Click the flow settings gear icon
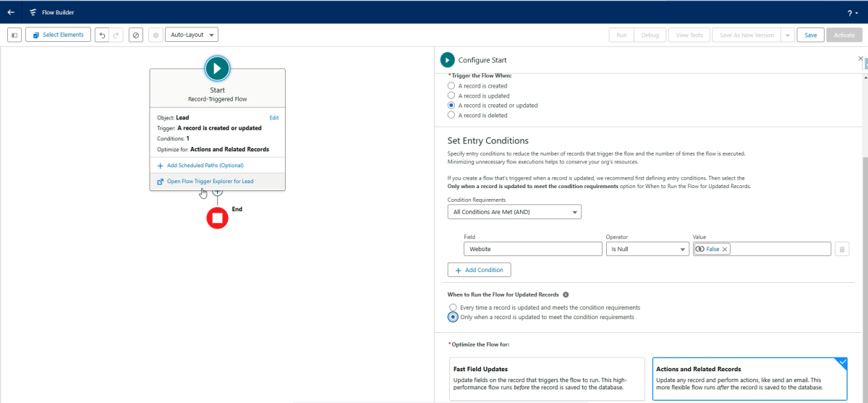This screenshot has height=403, width=868. coord(156,35)
